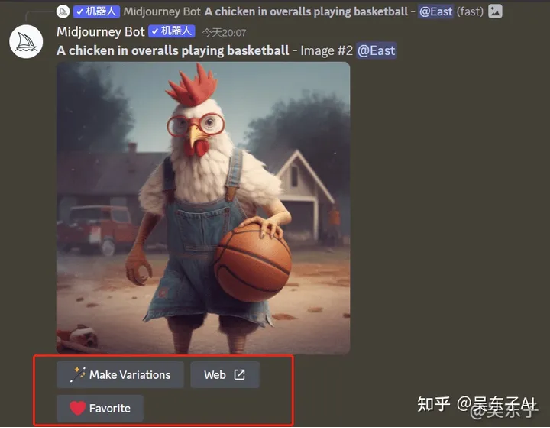Click the small sailboat avatar in reply preview

click(x=63, y=12)
